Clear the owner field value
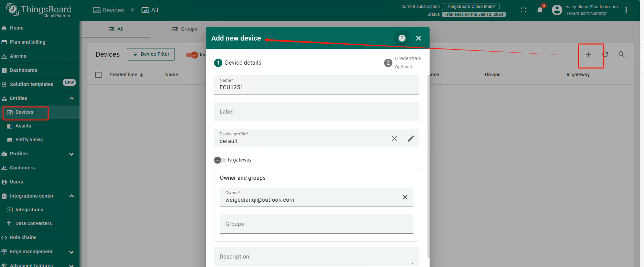Image resolution: width=644 pixels, height=267 pixels. (405, 197)
